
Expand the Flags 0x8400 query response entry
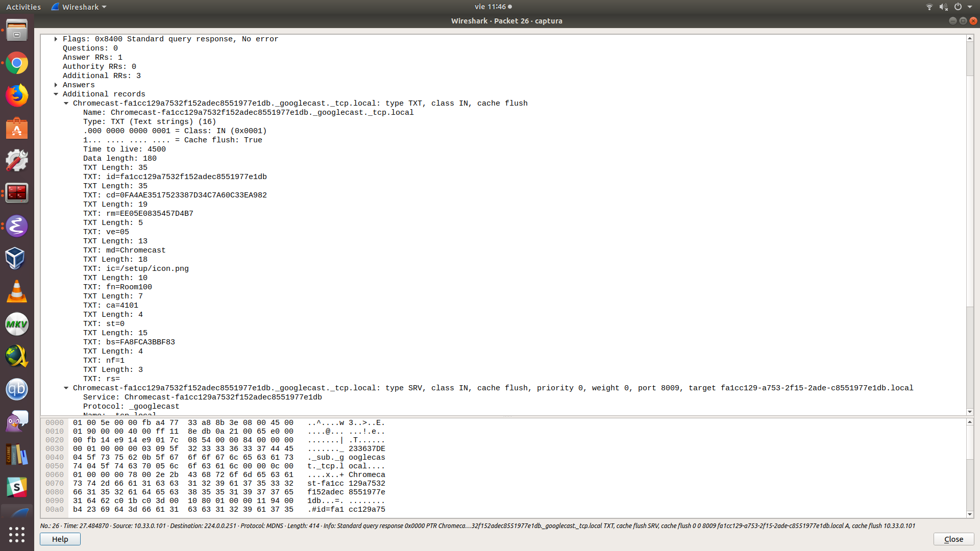click(55, 39)
